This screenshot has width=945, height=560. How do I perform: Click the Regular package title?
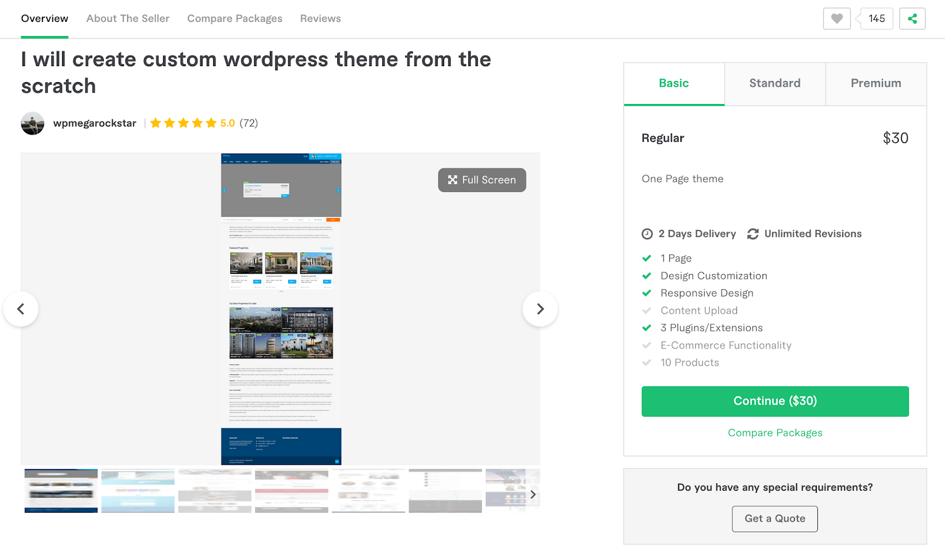pyautogui.click(x=663, y=138)
